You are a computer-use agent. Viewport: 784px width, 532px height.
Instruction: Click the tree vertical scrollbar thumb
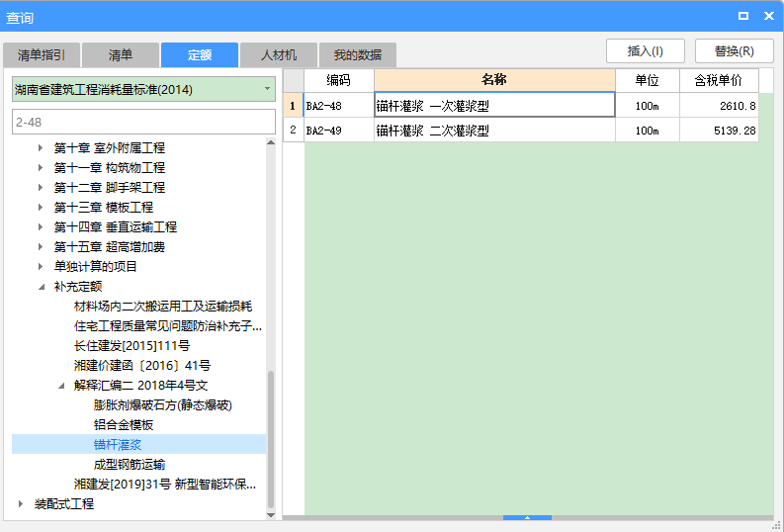coord(271,439)
